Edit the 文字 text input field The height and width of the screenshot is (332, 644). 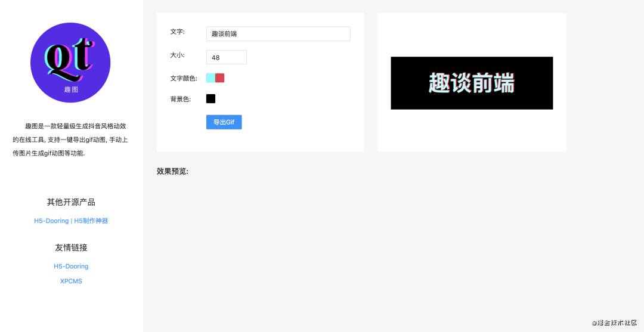pyautogui.click(x=278, y=33)
